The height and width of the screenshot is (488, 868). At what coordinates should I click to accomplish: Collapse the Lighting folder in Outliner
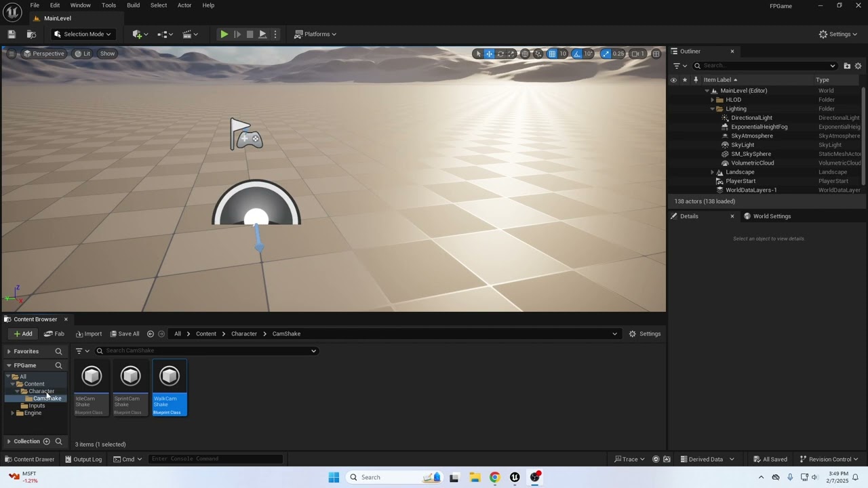pyautogui.click(x=713, y=108)
